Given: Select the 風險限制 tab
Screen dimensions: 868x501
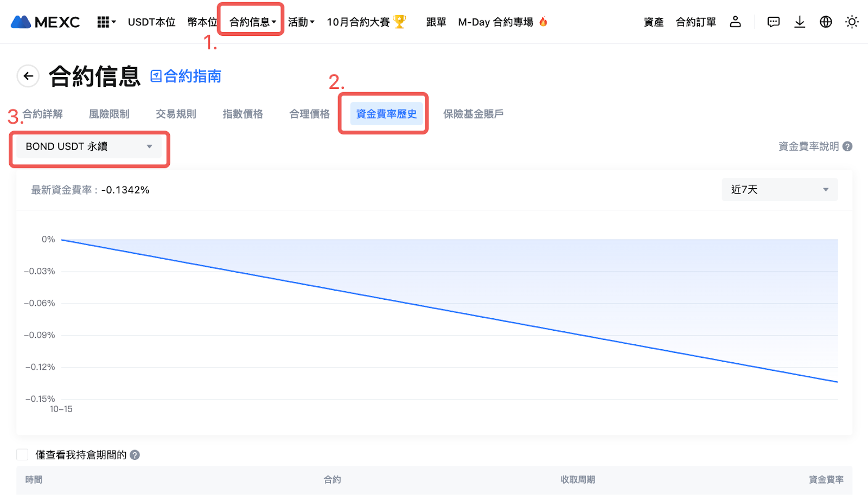Looking at the screenshot, I should (109, 114).
